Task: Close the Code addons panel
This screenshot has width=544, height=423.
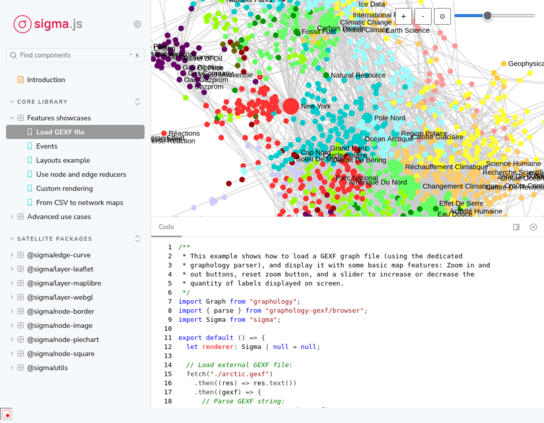Action: 533,227
